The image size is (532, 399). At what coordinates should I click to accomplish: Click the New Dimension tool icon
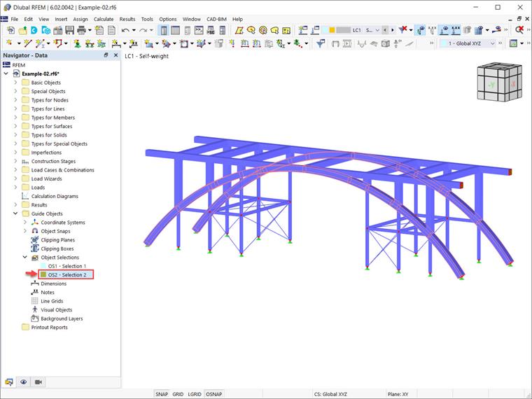(x=116, y=43)
